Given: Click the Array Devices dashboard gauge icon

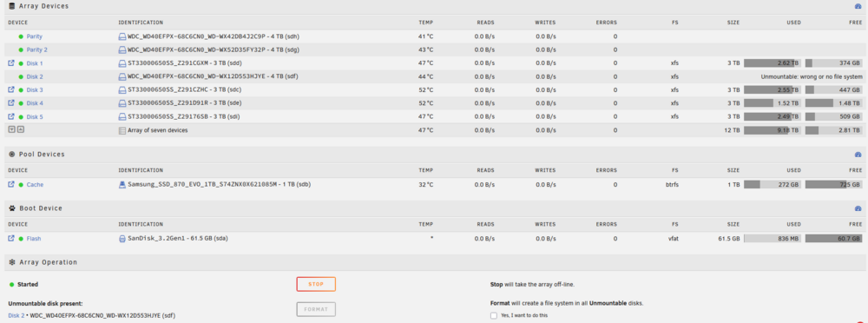Looking at the screenshot, I should tap(858, 7).
